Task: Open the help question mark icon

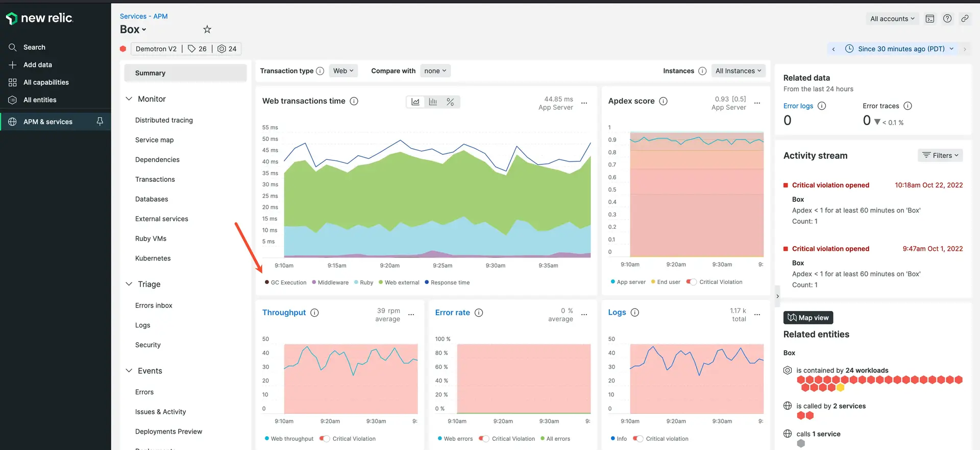Action: [x=947, y=19]
